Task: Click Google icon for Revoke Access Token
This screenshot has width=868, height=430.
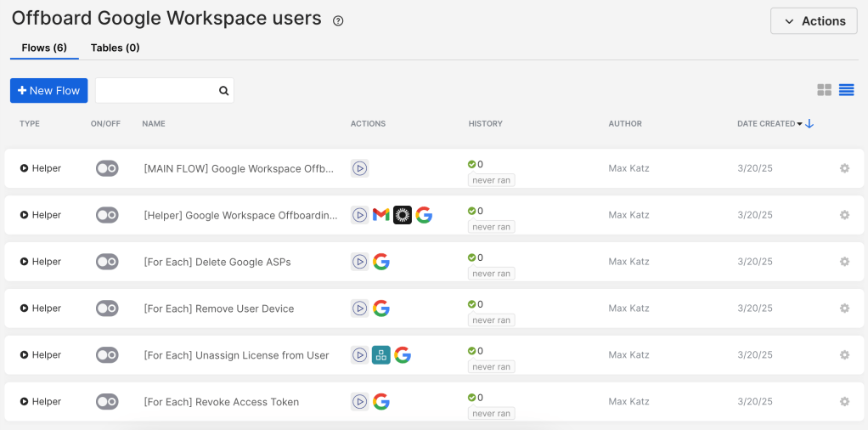Action: coord(380,402)
